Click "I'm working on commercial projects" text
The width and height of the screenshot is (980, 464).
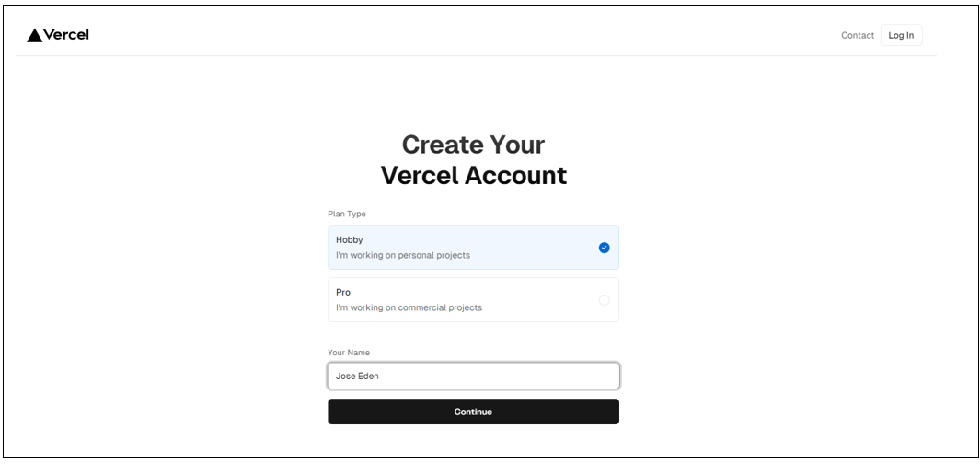[x=409, y=307]
